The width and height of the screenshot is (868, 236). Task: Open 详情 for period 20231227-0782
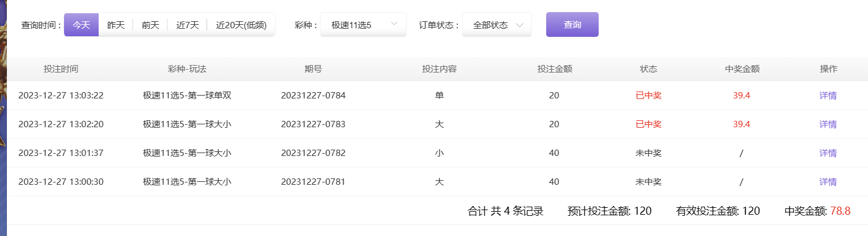point(828,153)
